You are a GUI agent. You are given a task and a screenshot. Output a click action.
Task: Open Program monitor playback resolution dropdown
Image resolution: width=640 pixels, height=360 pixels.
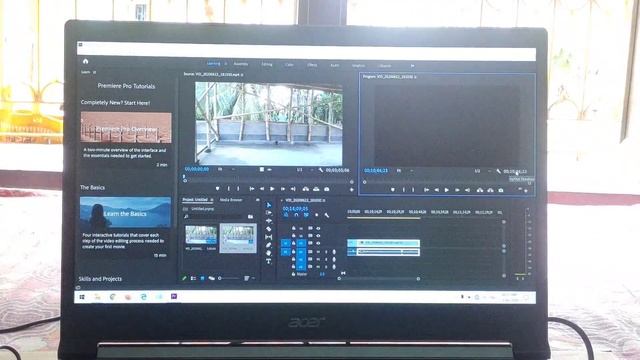coord(482,171)
